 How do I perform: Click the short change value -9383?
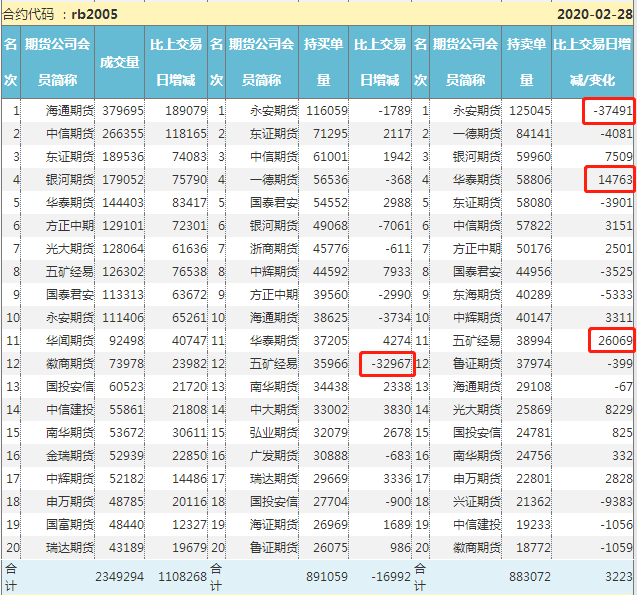(x=616, y=502)
